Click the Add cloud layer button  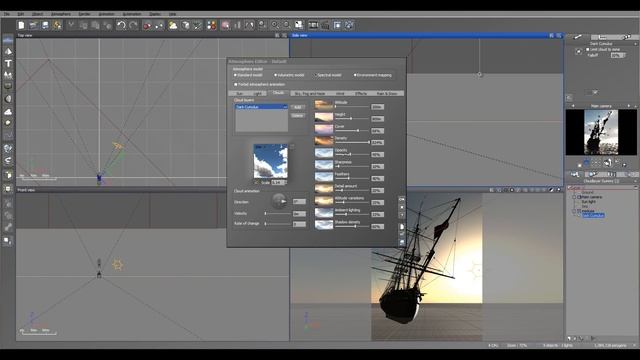[x=298, y=107]
